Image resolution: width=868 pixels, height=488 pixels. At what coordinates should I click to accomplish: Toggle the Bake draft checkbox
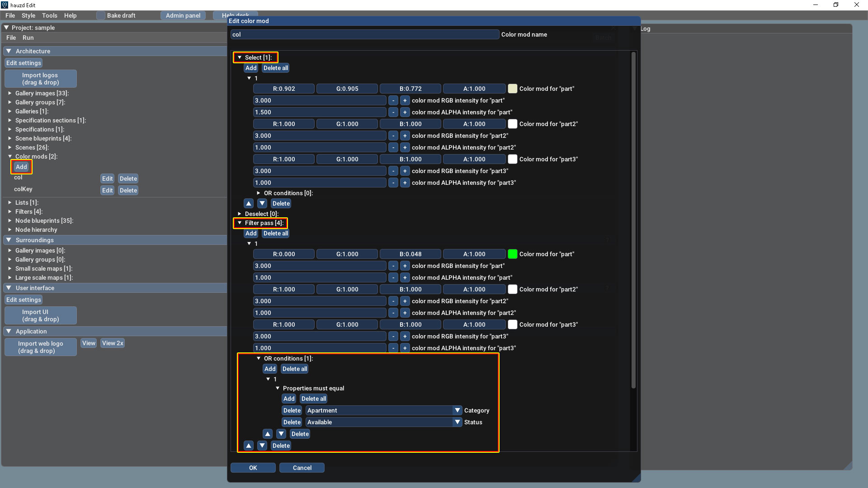point(100,15)
